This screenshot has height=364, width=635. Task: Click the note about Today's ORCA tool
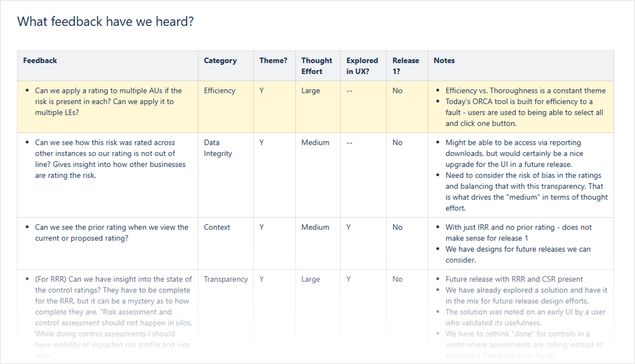525,112
